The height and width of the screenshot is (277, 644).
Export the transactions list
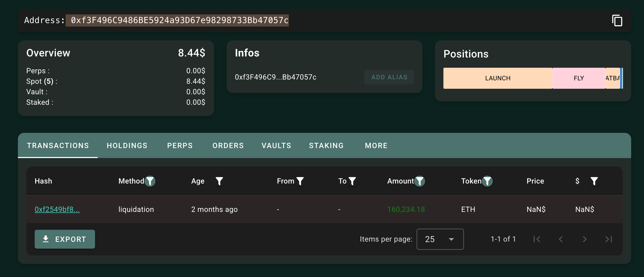(x=65, y=239)
